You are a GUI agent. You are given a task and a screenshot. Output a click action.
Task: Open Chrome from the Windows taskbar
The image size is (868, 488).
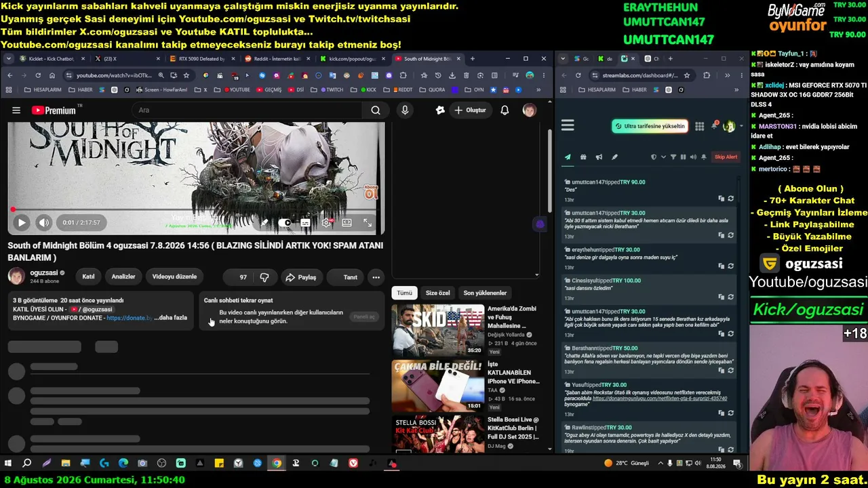(277, 464)
